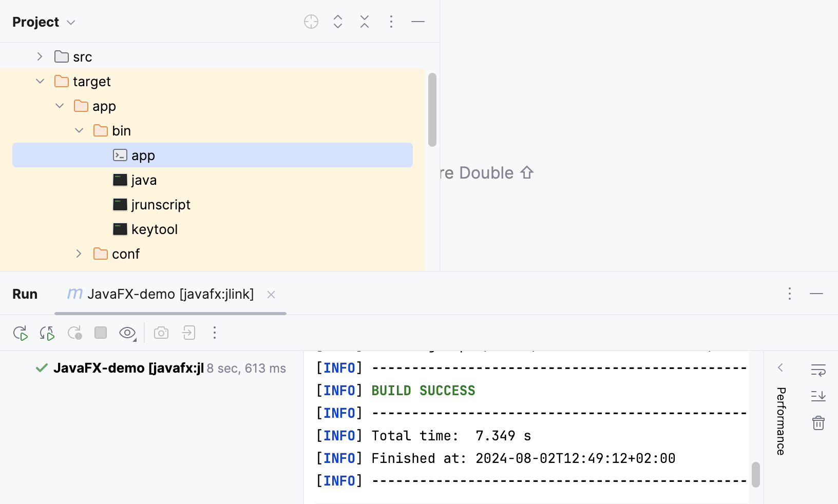The height and width of the screenshot is (504, 838).
Task: Select the keytool file in bin
Action: point(154,229)
